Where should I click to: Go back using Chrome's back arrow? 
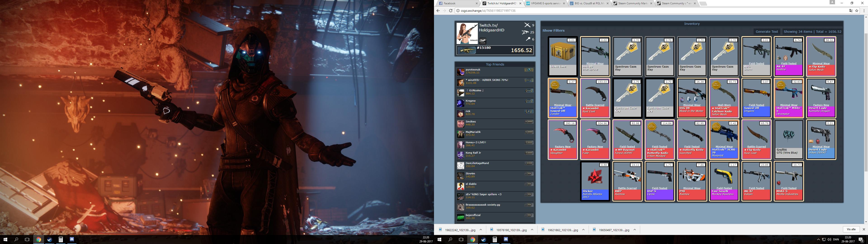tap(438, 10)
